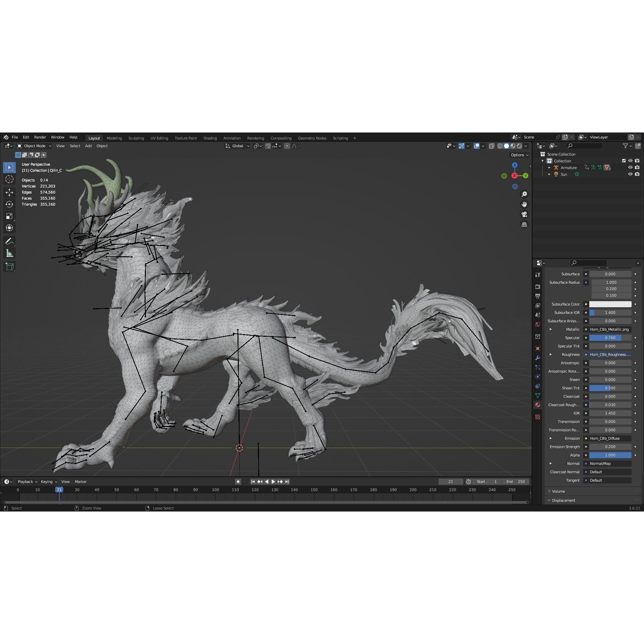This screenshot has height=644, width=644.
Task: Toggle the Collection enable checkbox
Action: click(624, 161)
